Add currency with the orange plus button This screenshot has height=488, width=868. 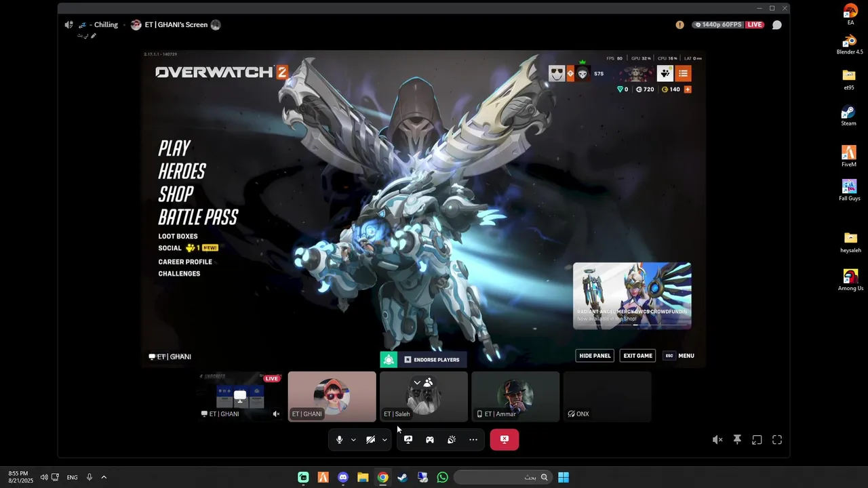pos(688,89)
